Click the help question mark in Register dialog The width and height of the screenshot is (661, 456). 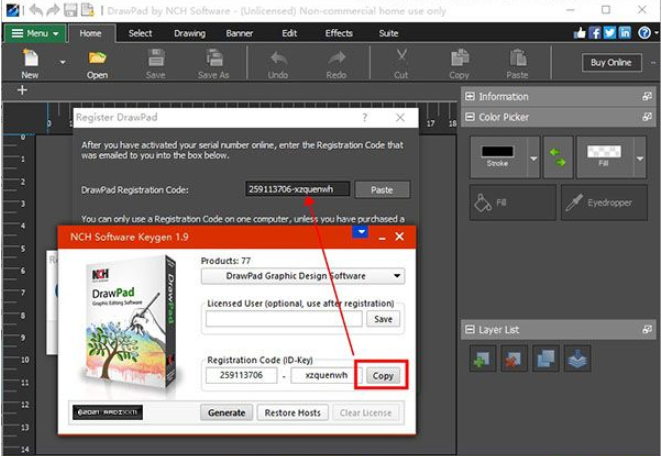coord(365,118)
